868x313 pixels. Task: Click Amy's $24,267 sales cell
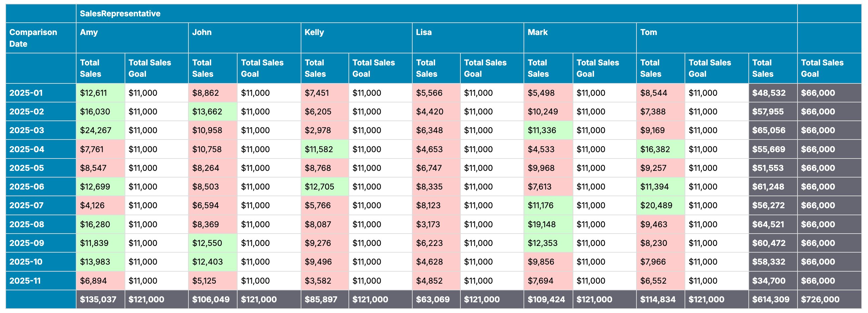click(x=96, y=130)
